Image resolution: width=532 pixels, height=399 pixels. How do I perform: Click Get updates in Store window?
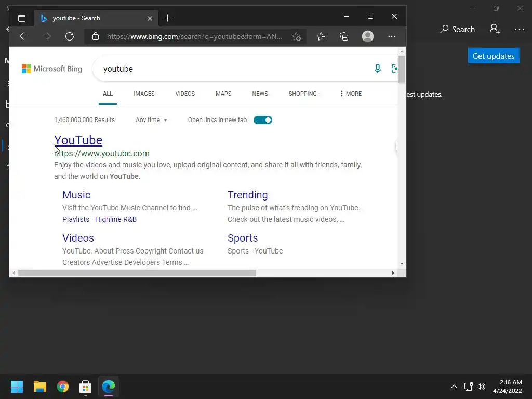[494, 56]
